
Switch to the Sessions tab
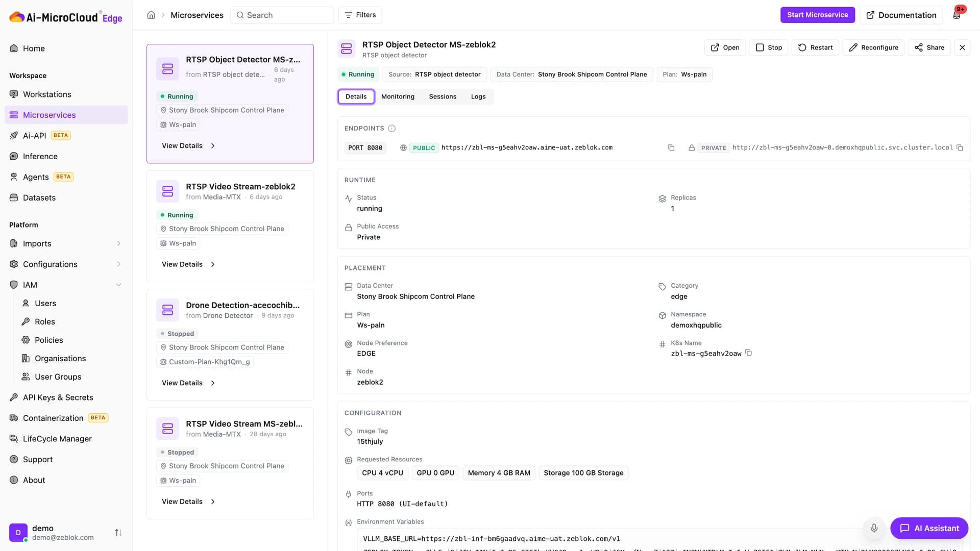443,96
